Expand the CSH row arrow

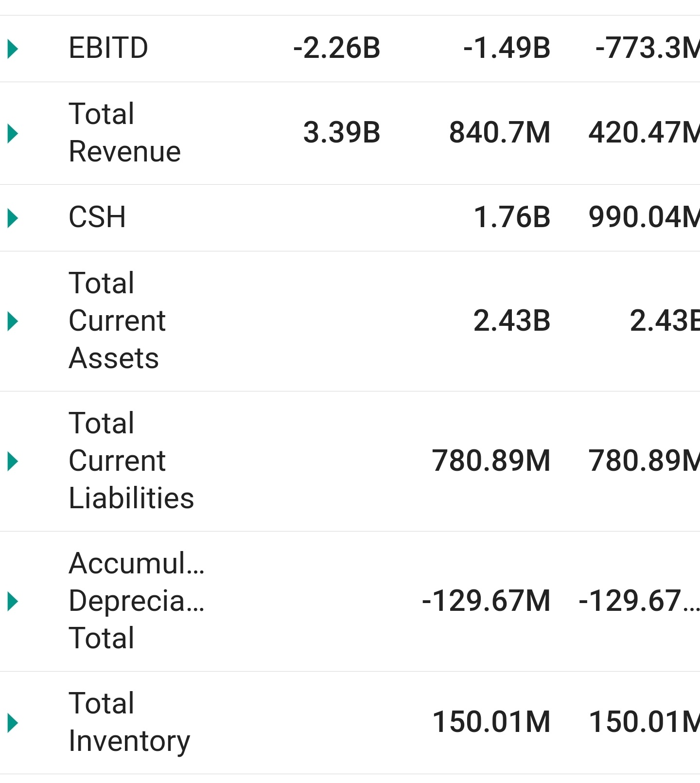tap(13, 218)
